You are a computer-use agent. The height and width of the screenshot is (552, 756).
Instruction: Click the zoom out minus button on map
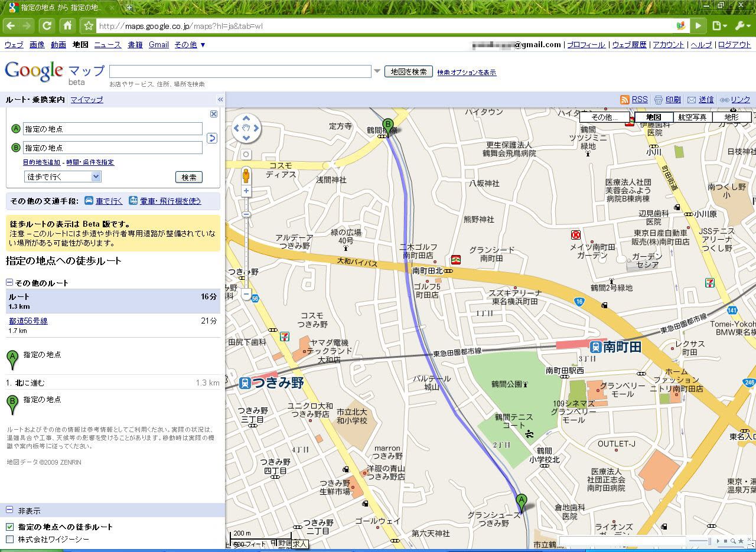pyautogui.click(x=246, y=293)
